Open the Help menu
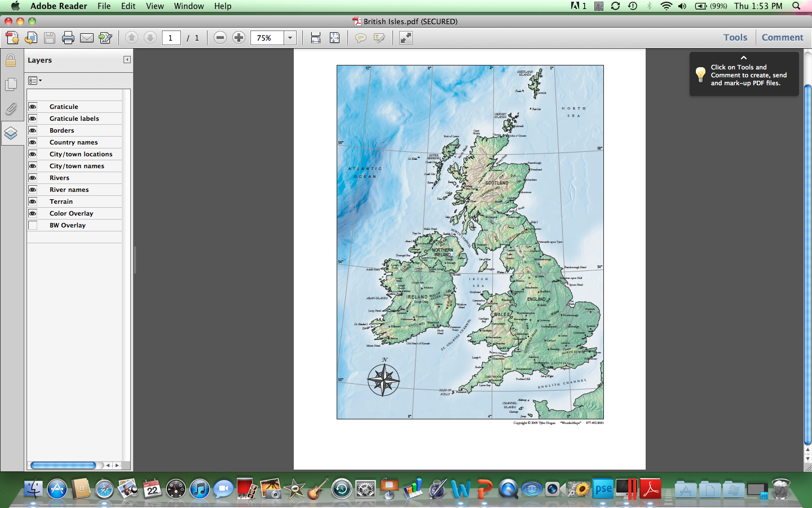The width and height of the screenshot is (812, 508). point(223,6)
